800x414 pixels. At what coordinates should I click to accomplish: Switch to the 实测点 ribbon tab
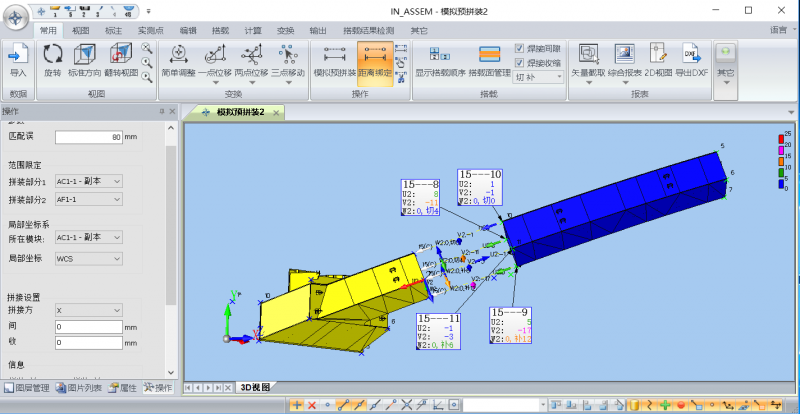151,31
